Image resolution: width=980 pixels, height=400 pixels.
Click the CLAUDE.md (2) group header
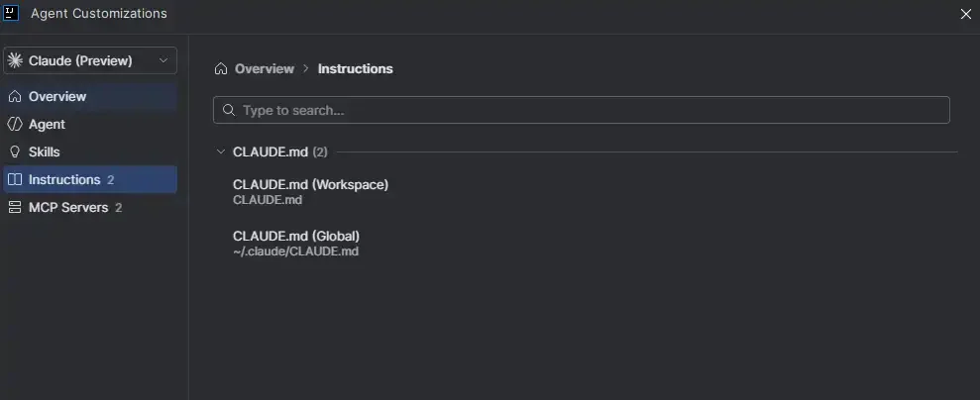[x=280, y=151]
